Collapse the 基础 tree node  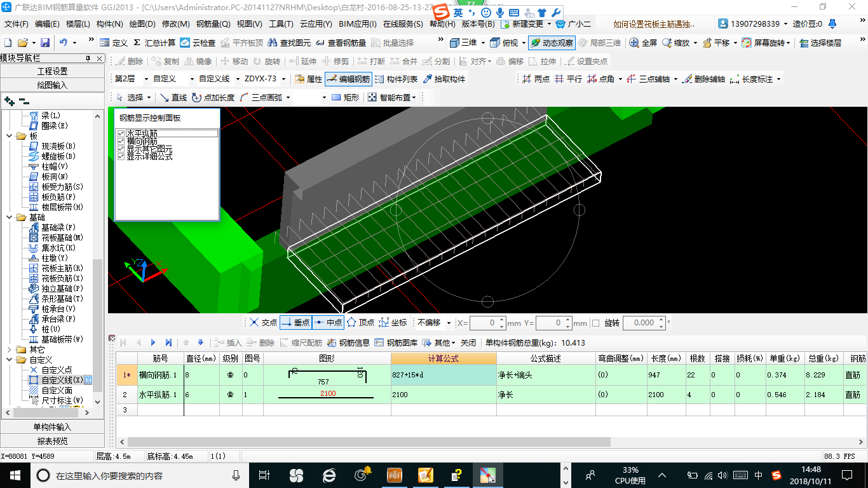[x=9, y=217]
